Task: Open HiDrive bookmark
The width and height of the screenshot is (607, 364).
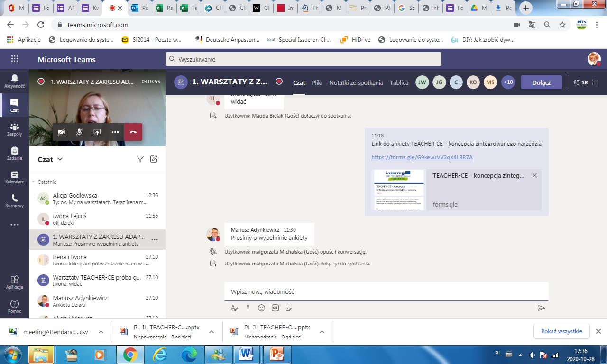Action: [355, 40]
